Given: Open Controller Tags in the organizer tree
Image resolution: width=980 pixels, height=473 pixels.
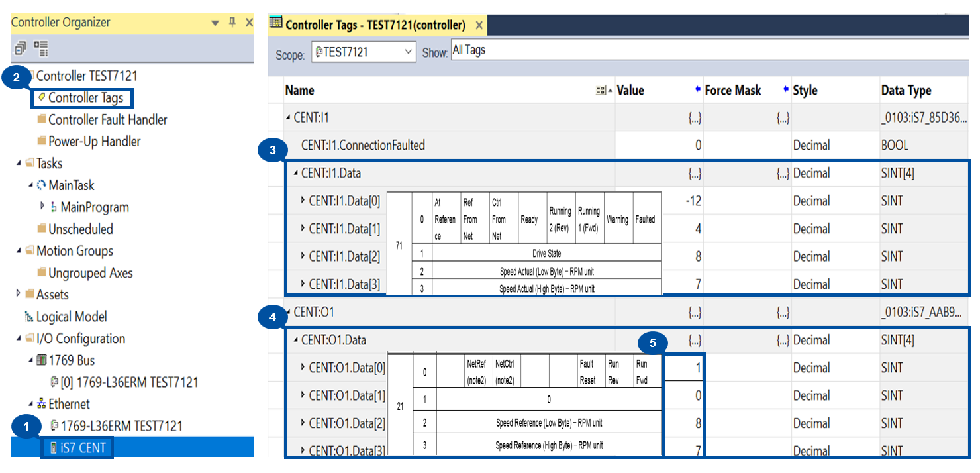Looking at the screenshot, I should (85, 98).
